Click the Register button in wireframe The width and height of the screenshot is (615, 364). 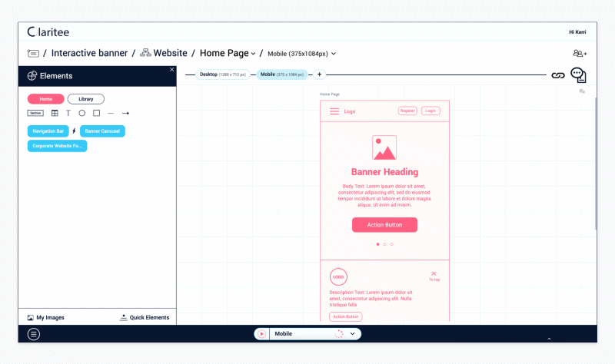pyautogui.click(x=407, y=111)
